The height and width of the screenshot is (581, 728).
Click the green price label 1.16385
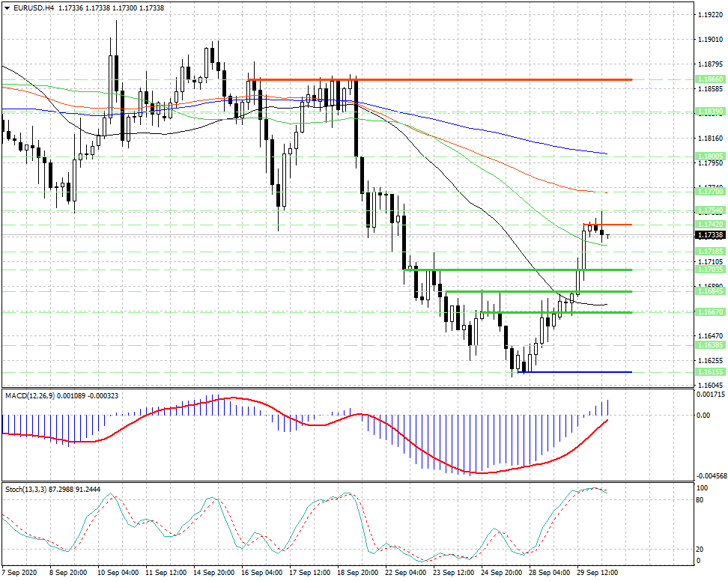coord(710,345)
